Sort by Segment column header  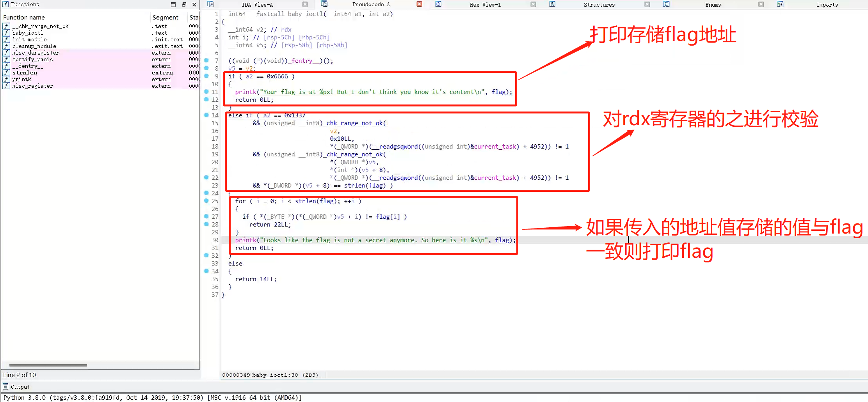(169, 17)
